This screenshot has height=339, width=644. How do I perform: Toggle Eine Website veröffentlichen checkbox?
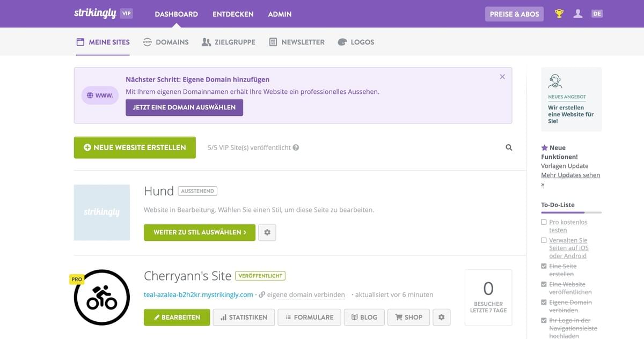[544, 284]
